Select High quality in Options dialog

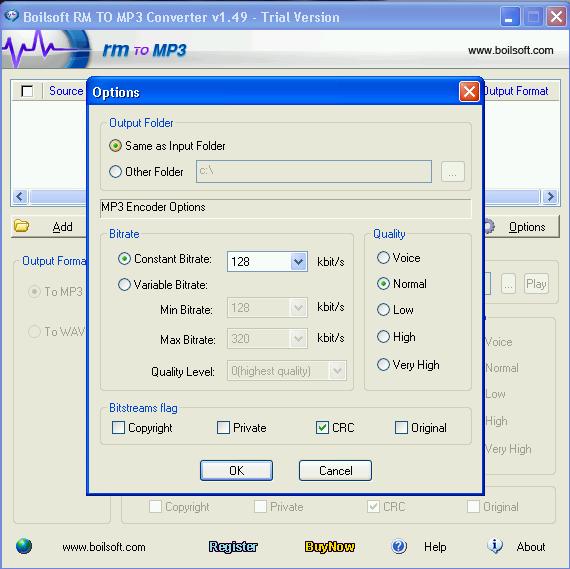click(383, 336)
